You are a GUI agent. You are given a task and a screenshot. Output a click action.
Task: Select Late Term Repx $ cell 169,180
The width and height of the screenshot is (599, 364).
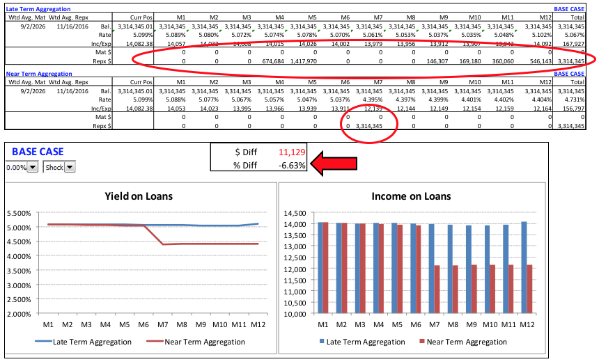coord(470,61)
